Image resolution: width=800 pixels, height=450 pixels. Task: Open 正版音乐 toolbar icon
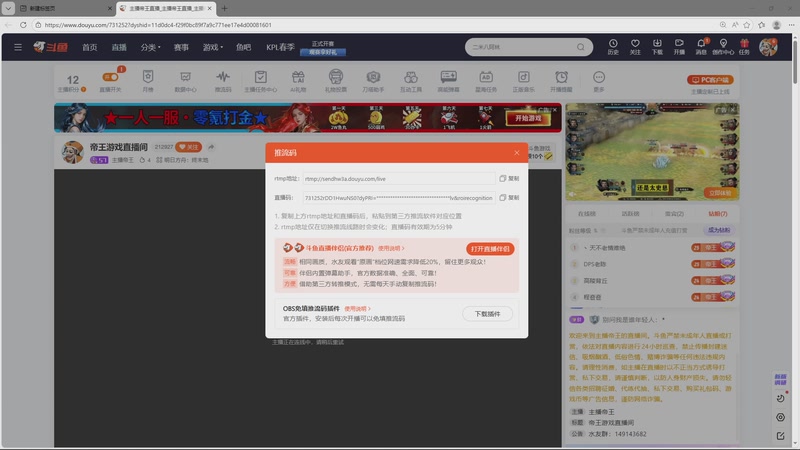(523, 81)
